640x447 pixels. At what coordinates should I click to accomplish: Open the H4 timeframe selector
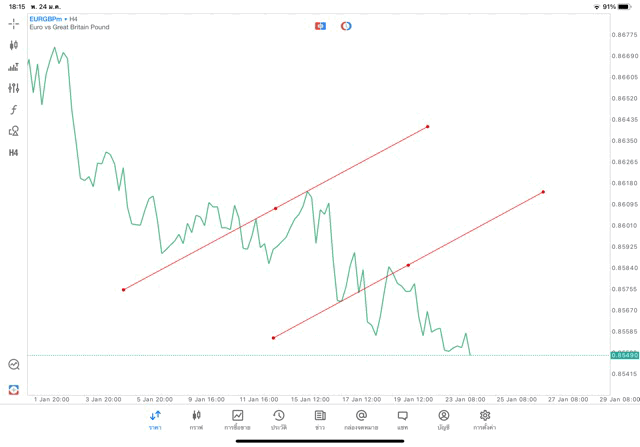point(14,153)
